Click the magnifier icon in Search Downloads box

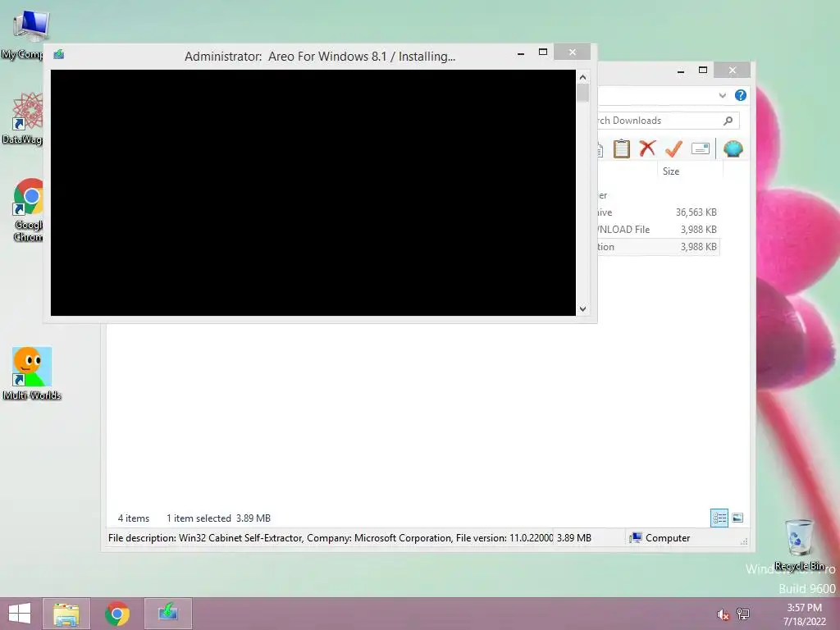click(x=728, y=121)
